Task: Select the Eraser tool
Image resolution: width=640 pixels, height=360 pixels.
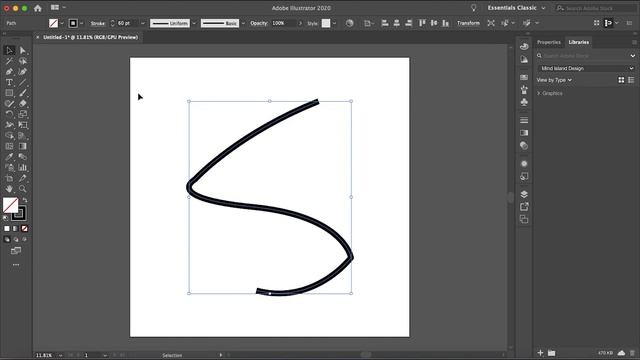Action: tap(22, 103)
